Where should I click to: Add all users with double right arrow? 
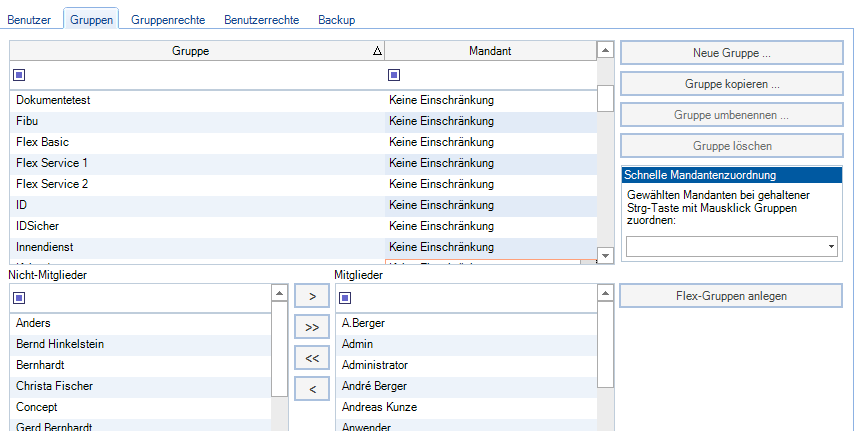pos(312,327)
